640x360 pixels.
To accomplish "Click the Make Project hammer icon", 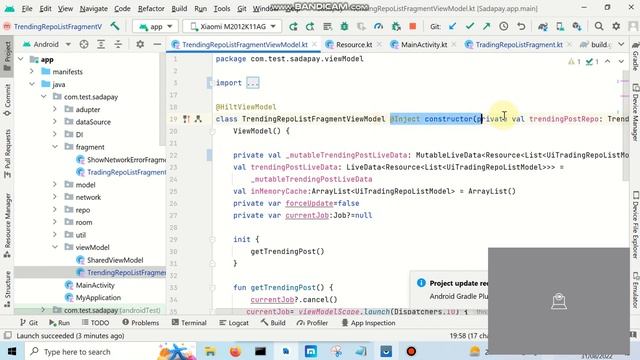I will (x=115, y=27).
